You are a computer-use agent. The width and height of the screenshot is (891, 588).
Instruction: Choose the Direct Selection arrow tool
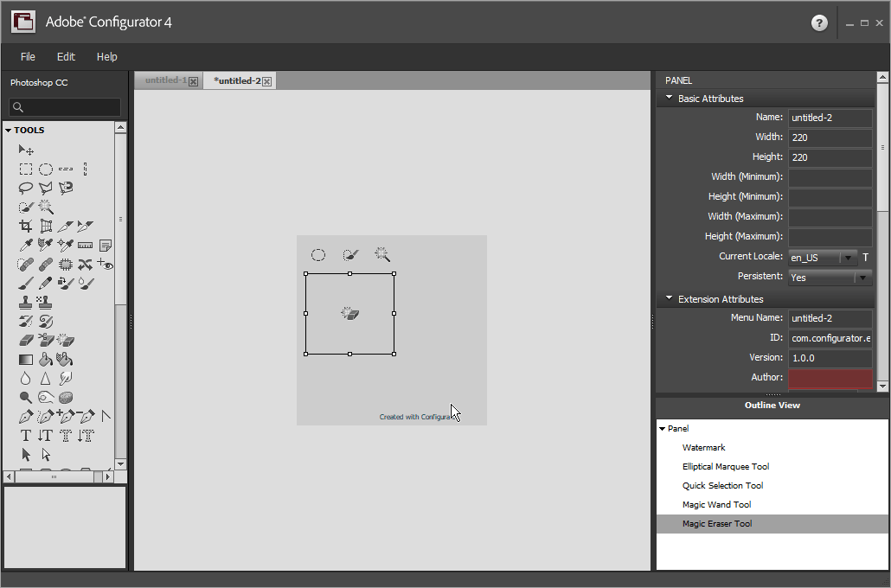tap(46, 455)
